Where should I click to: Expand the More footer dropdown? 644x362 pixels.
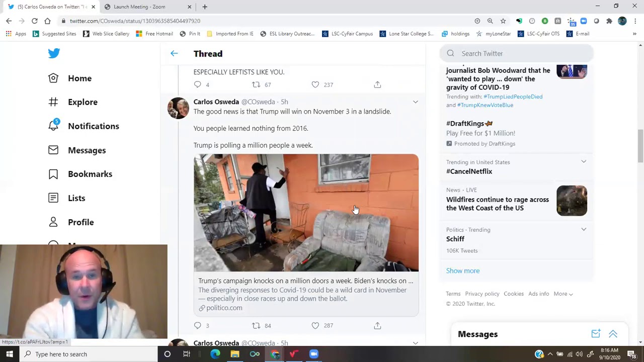[563, 294]
